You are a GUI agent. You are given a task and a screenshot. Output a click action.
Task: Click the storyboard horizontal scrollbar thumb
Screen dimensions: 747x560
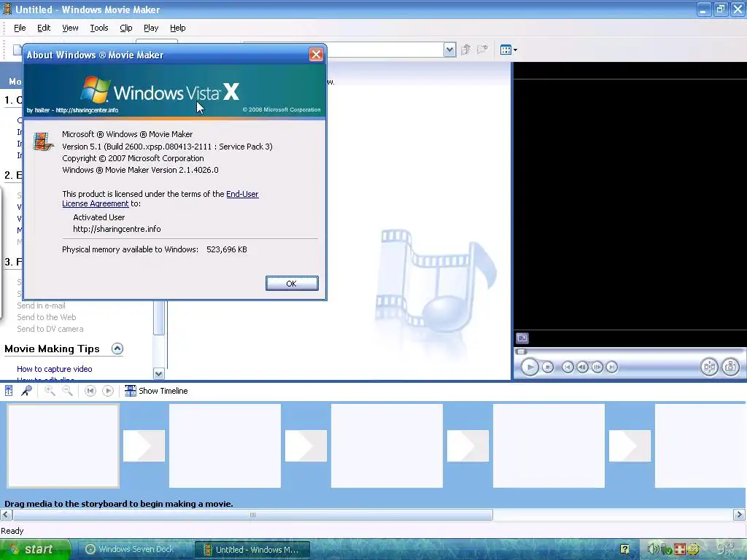pyautogui.click(x=252, y=515)
